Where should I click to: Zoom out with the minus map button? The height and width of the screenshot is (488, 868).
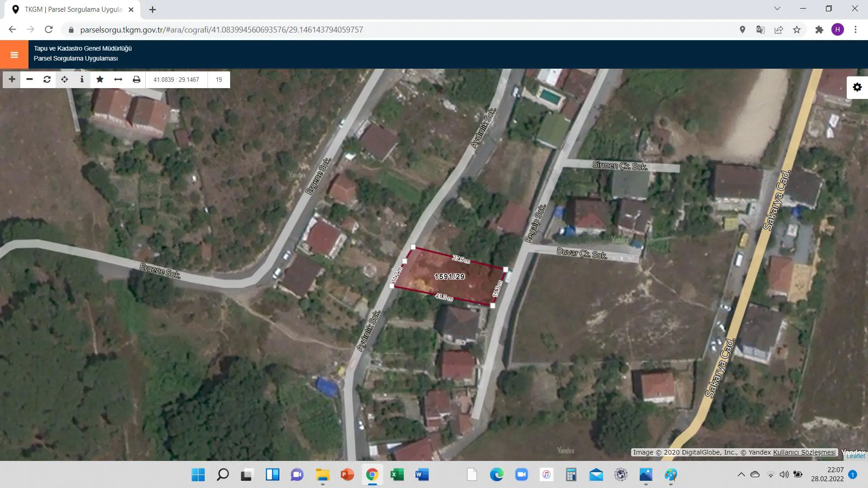pyautogui.click(x=29, y=80)
